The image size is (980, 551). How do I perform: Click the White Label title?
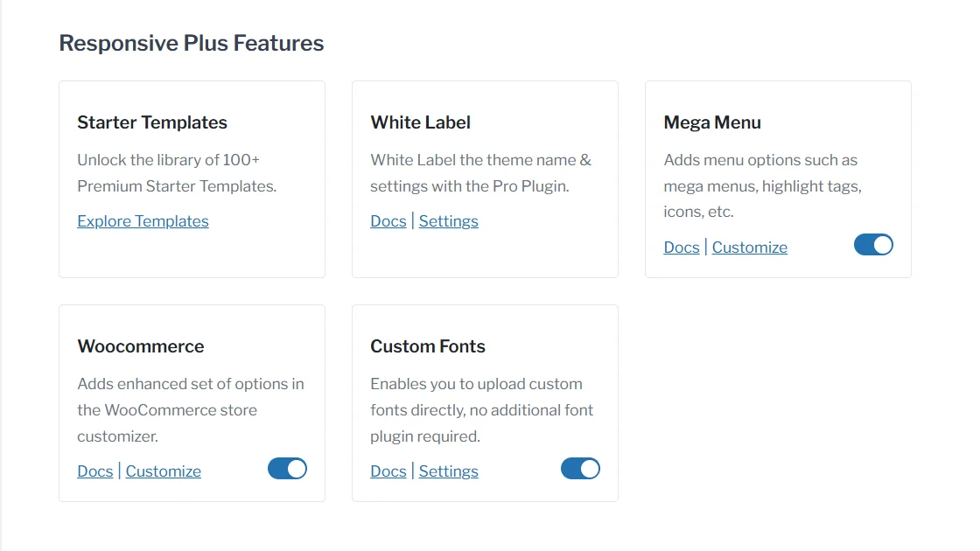pyautogui.click(x=420, y=122)
